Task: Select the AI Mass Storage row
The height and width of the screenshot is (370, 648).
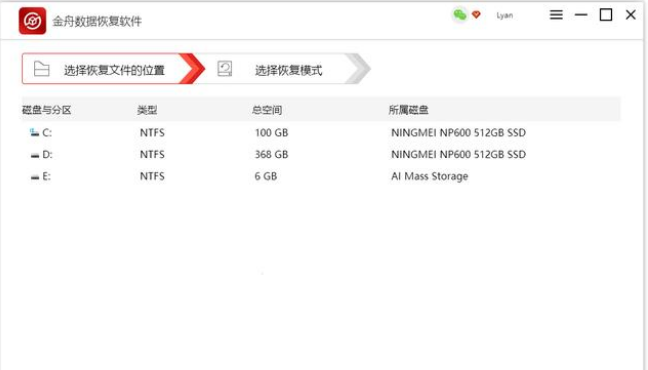Action: click(321, 177)
